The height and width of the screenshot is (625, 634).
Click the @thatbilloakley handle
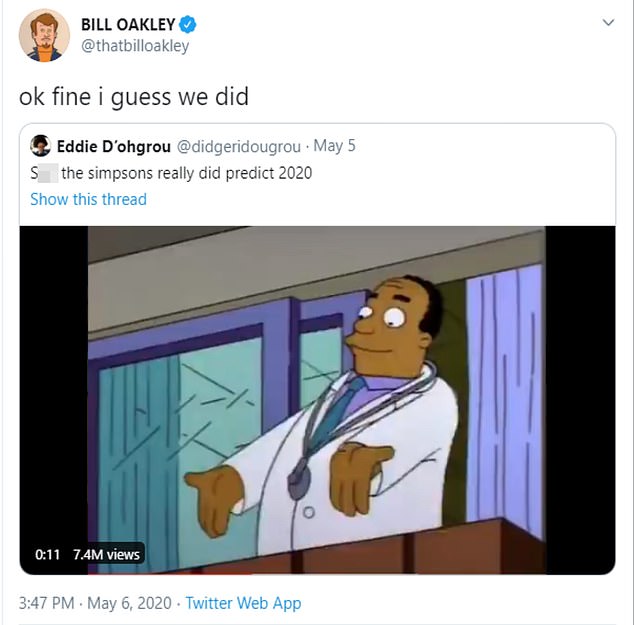(134, 46)
